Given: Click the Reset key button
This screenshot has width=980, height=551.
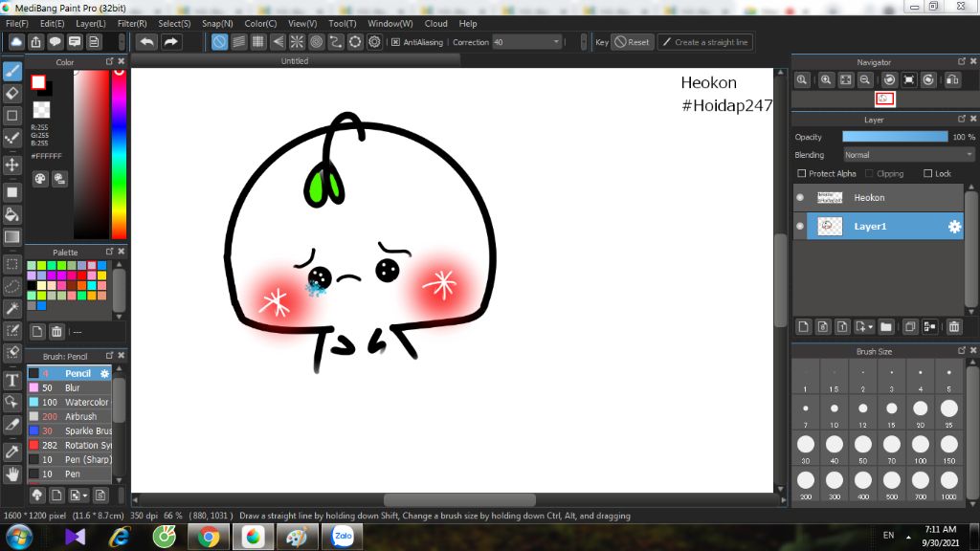Looking at the screenshot, I should [632, 42].
